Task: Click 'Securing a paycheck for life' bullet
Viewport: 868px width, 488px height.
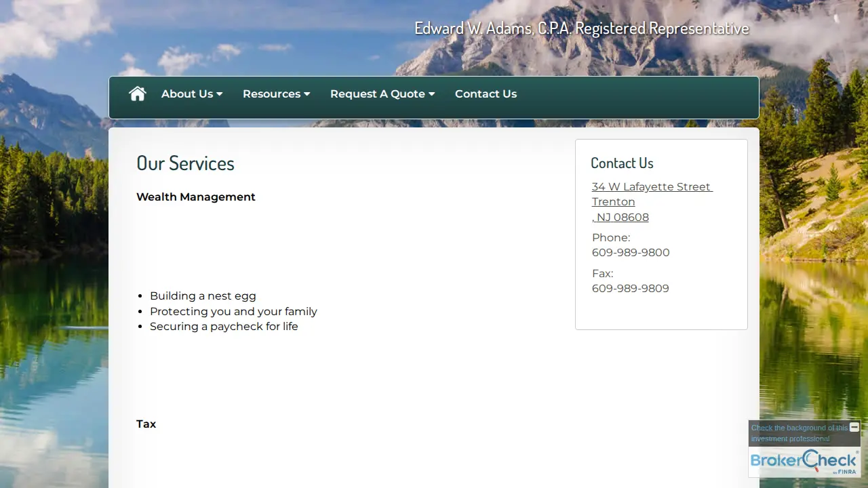Action: [x=224, y=326]
